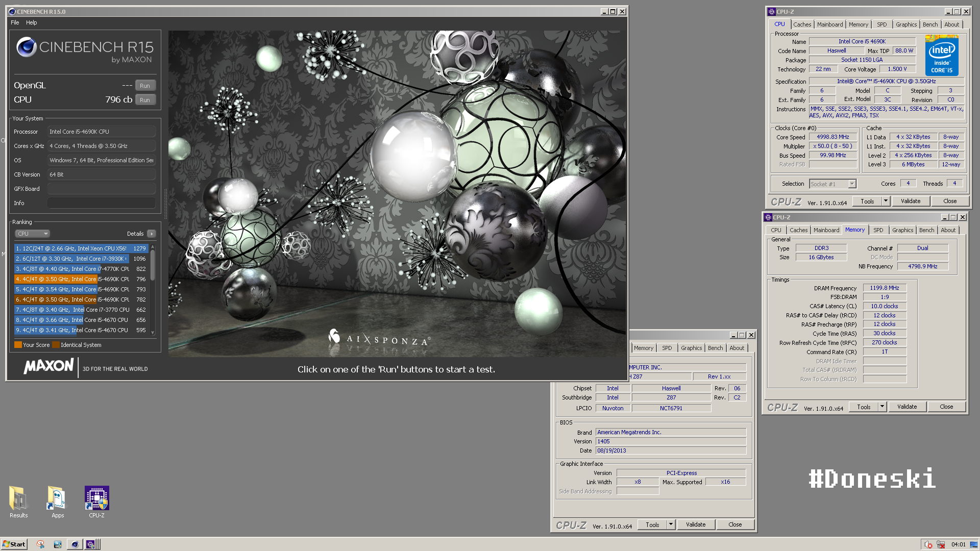Image resolution: width=980 pixels, height=551 pixels.
Task: Select ranking row 1 Xeon score 1279
Action: tap(81, 248)
